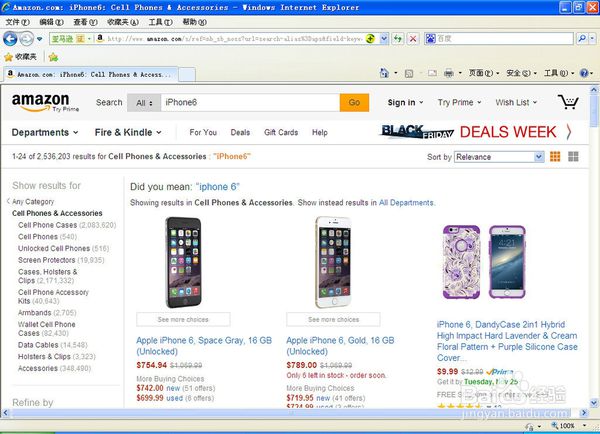Open the 编辑 menu
This screenshot has width=600, height=434.
pos(51,22)
